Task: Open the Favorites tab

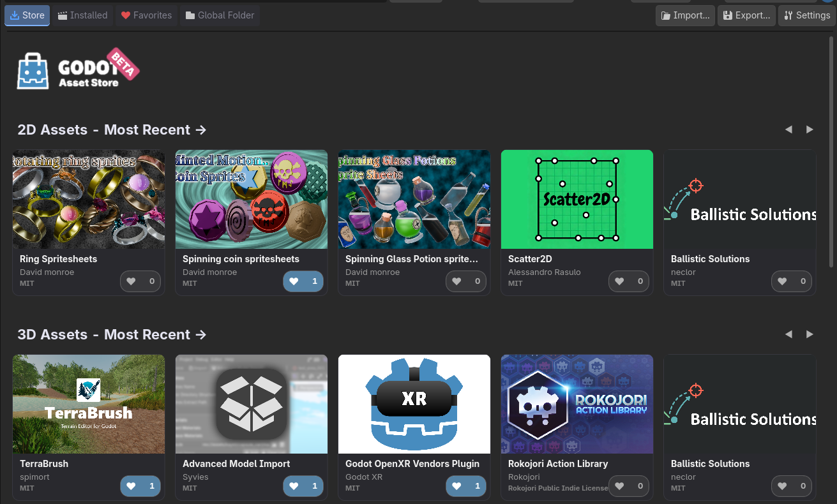Action: 146,15
